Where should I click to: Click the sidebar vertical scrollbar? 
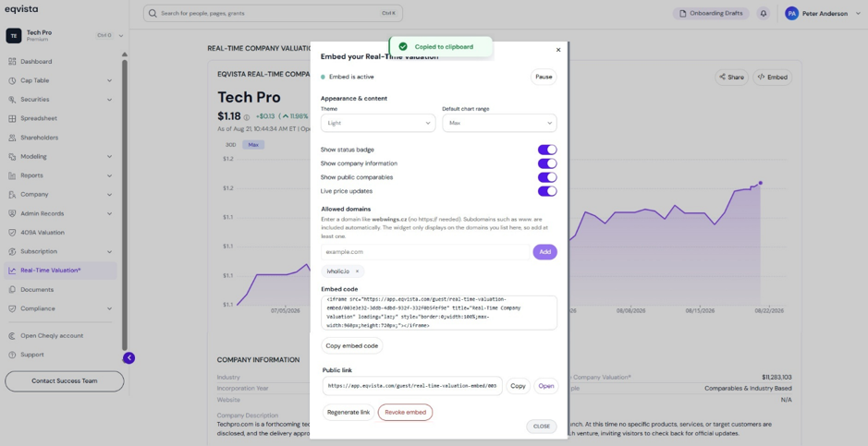[125, 204]
